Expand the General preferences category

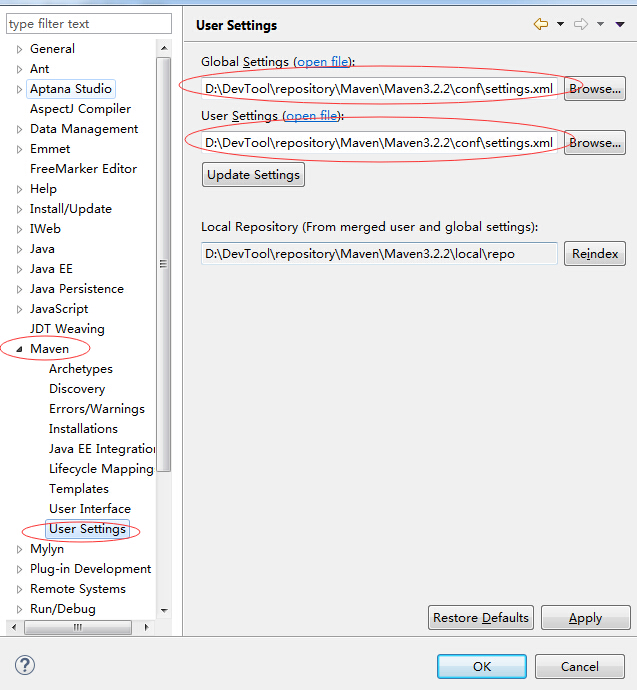pyautogui.click(x=19, y=49)
